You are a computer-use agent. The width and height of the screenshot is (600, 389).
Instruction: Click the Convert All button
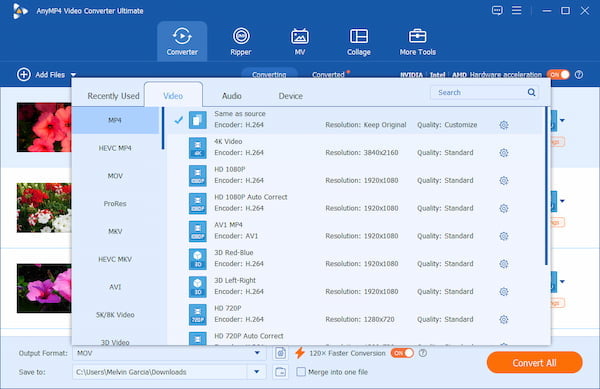534,363
